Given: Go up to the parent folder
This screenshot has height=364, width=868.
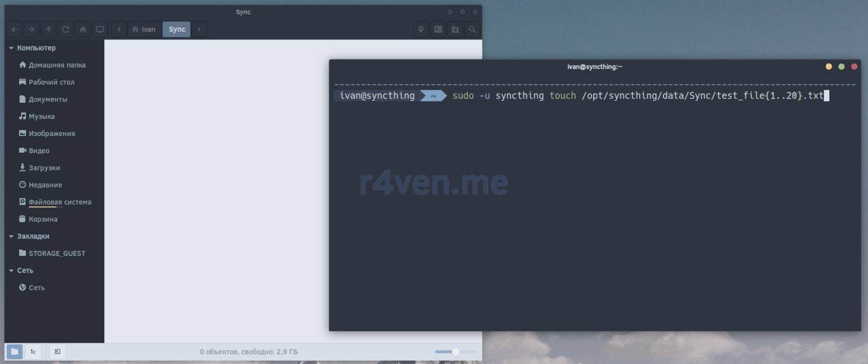Looking at the screenshot, I should tap(49, 30).
